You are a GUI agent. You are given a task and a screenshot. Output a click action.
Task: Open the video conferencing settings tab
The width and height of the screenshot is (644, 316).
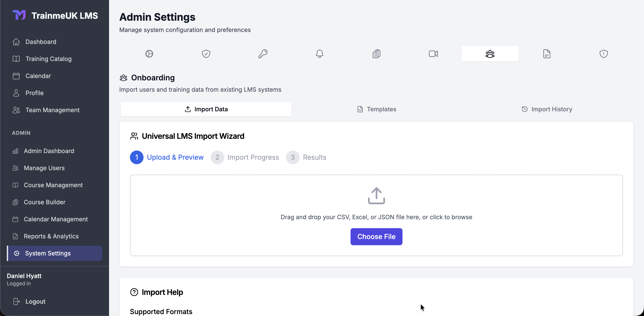(433, 54)
